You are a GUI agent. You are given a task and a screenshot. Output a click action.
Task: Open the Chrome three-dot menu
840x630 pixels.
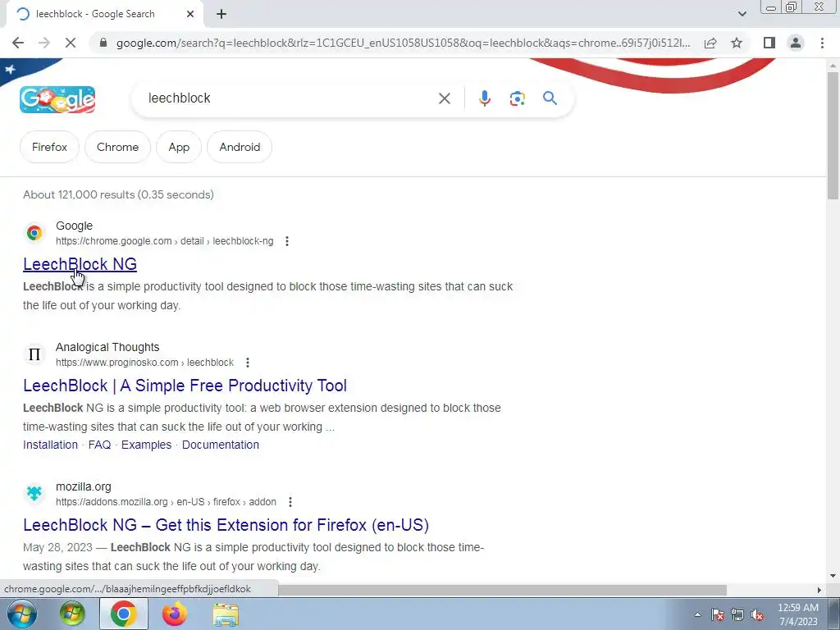(822, 43)
